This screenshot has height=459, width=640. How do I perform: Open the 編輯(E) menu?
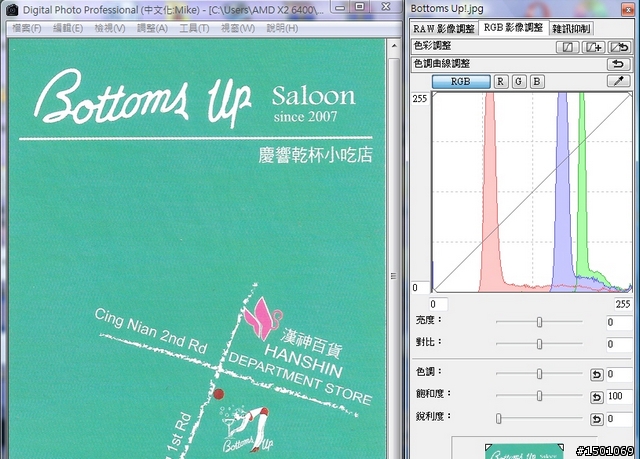(x=68, y=28)
